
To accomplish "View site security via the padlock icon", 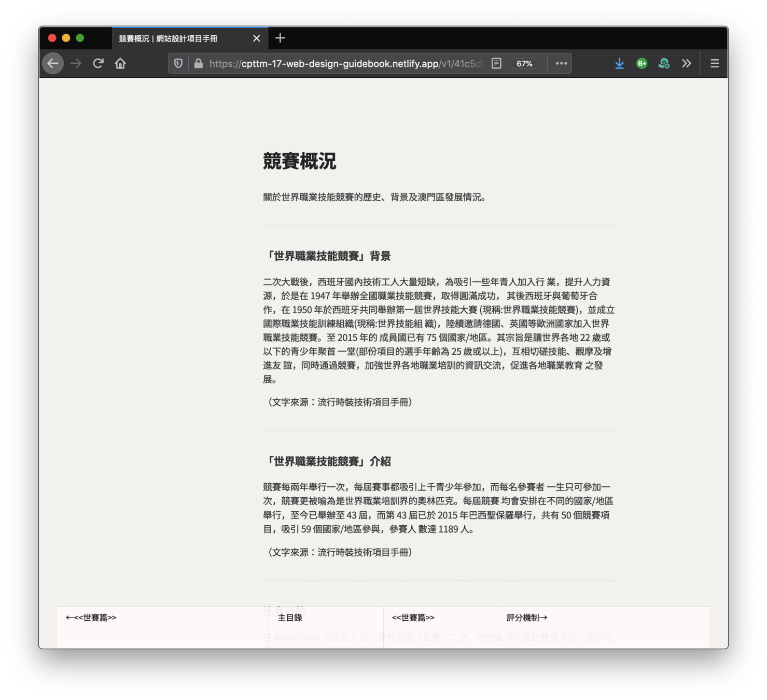I will pyautogui.click(x=198, y=64).
